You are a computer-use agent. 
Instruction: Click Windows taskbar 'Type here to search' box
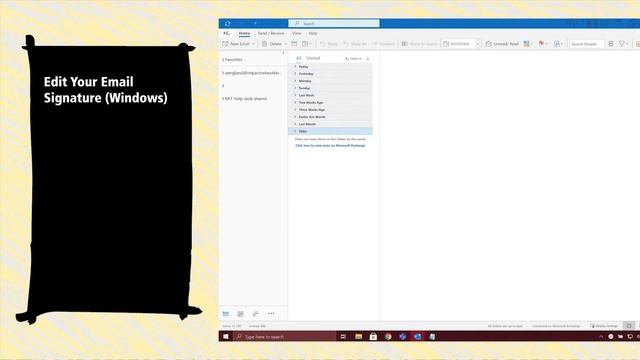[285, 336]
